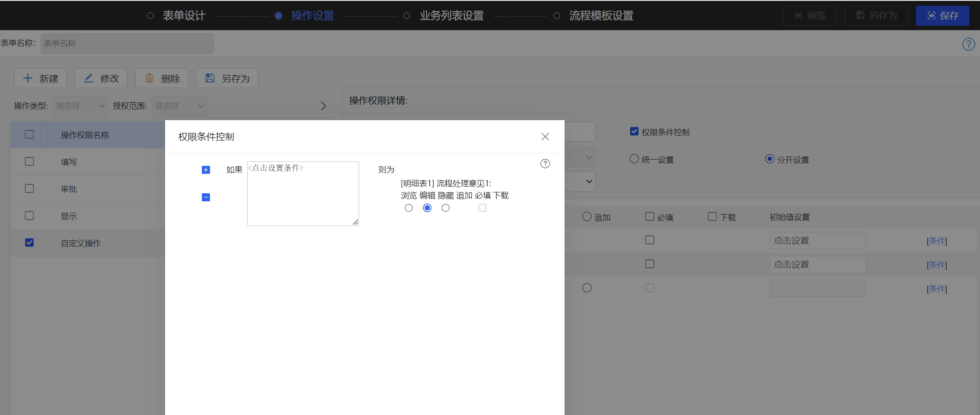
Task: Click the first 点击设置 initial value field
Action: coord(818,241)
